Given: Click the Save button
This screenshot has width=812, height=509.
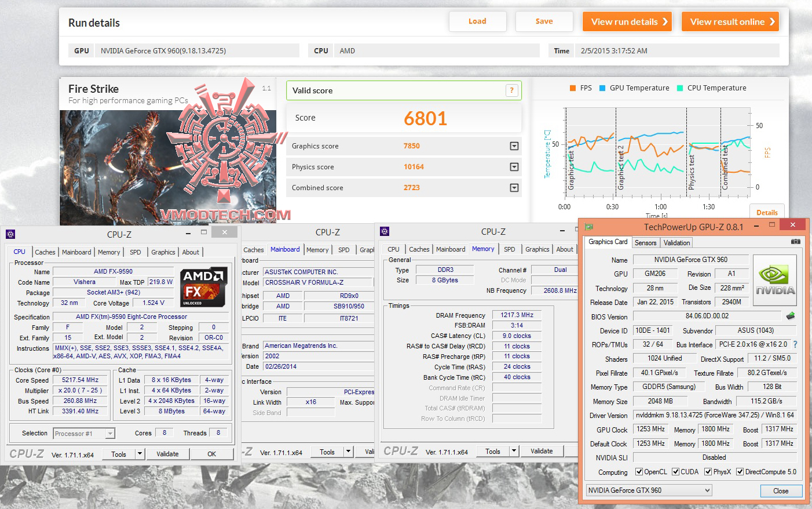Looking at the screenshot, I should coord(544,21).
